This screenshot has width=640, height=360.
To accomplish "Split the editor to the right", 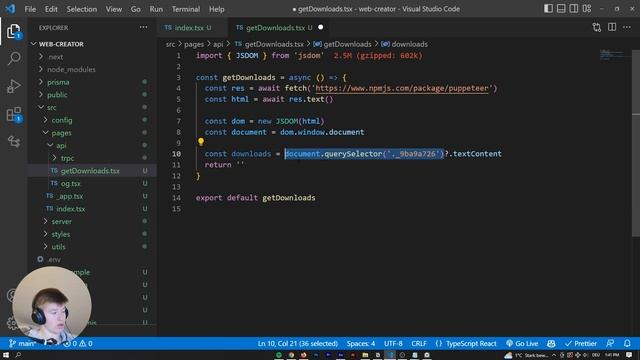I will [612, 27].
